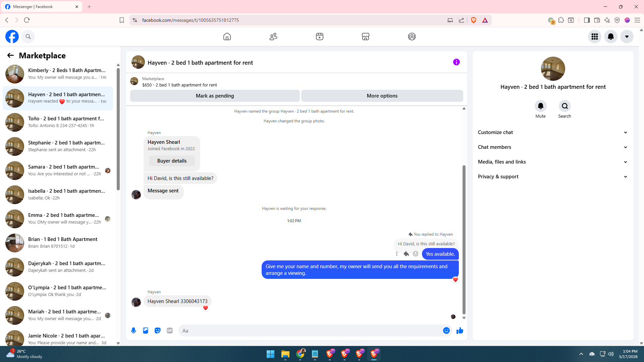Click the back arrow beside Marketplace
644x362 pixels.
(10, 55)
